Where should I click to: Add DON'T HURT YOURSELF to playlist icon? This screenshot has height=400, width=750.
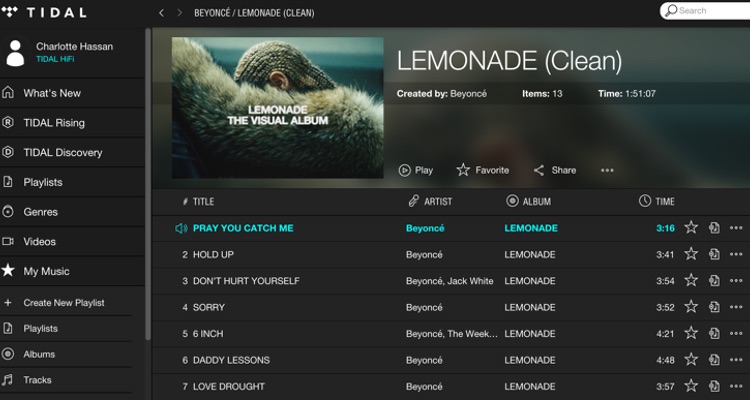714,281
